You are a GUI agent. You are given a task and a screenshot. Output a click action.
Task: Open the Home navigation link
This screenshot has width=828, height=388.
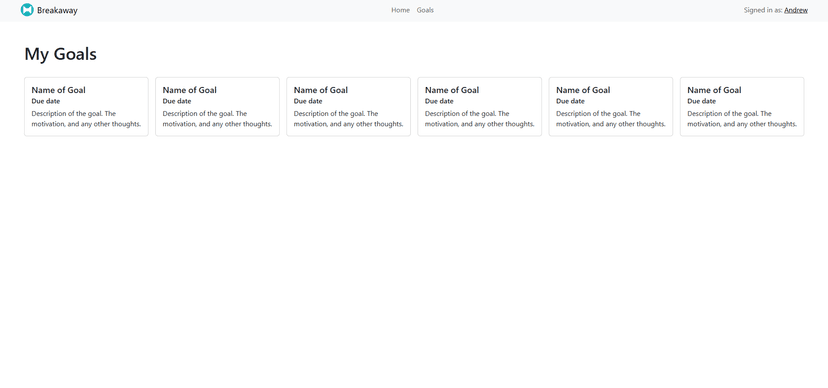point(400,10)
